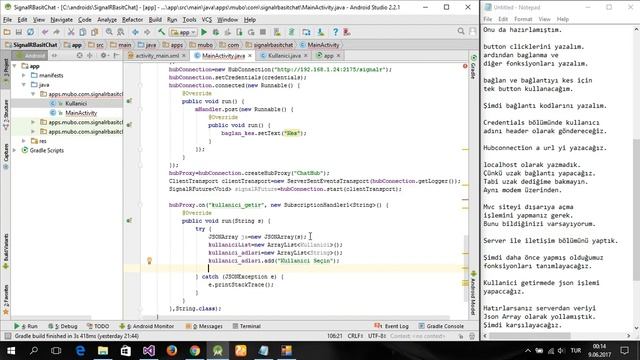Expand the manifests folder node
The image size is (640, 360).
click(x=24, y=75)
